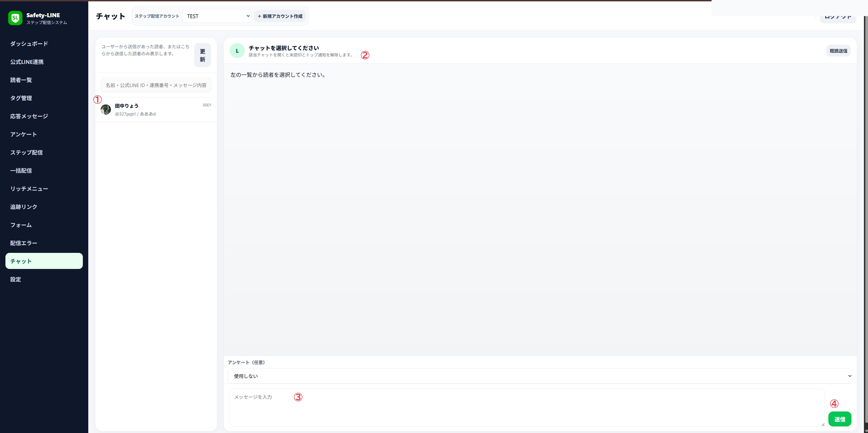
Task: Click @327pqtrl / あああd preview text
Action: pos(135,114)
